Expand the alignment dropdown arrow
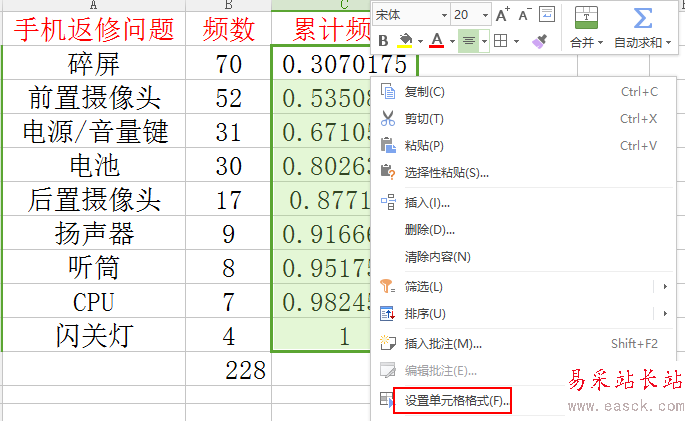 [484, 41]
